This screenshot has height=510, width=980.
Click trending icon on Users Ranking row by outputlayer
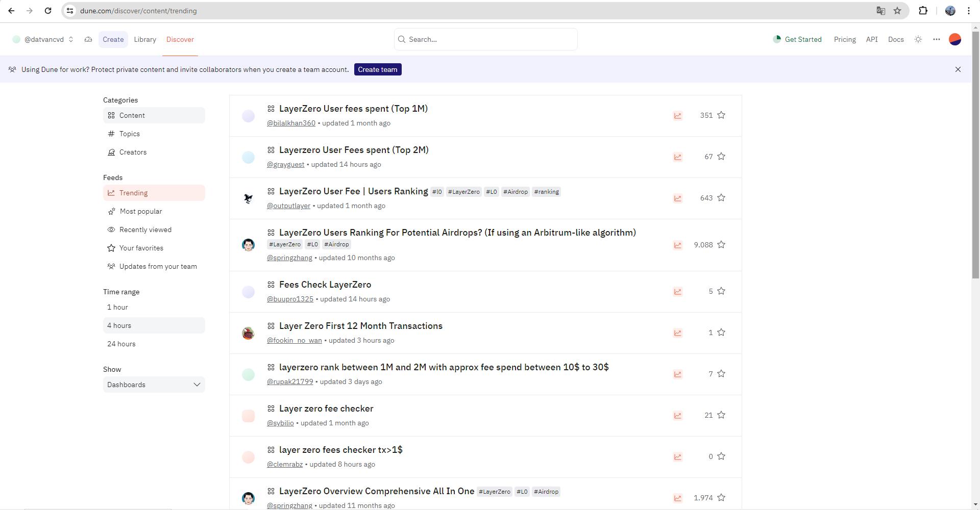tap(678, 198)
